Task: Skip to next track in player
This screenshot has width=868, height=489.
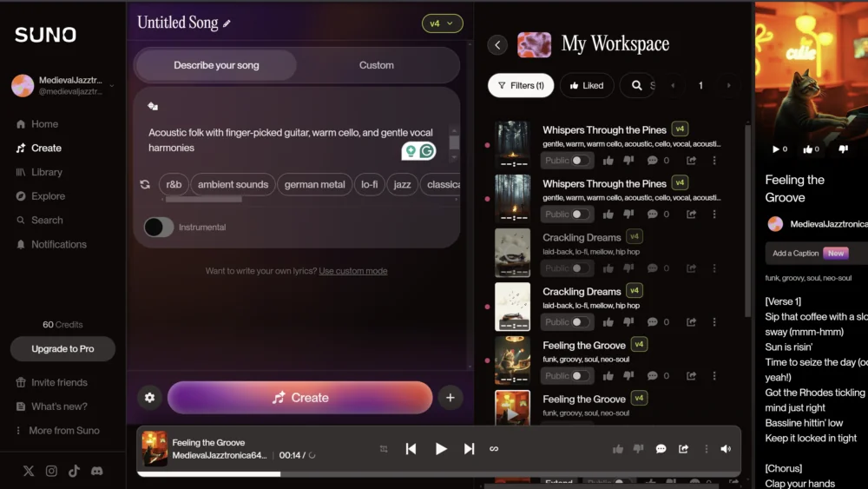Action: [x=469, y=449]
